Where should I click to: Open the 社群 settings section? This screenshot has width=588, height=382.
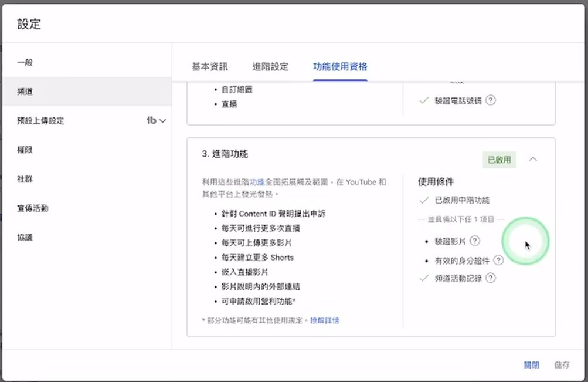(87, 179)
